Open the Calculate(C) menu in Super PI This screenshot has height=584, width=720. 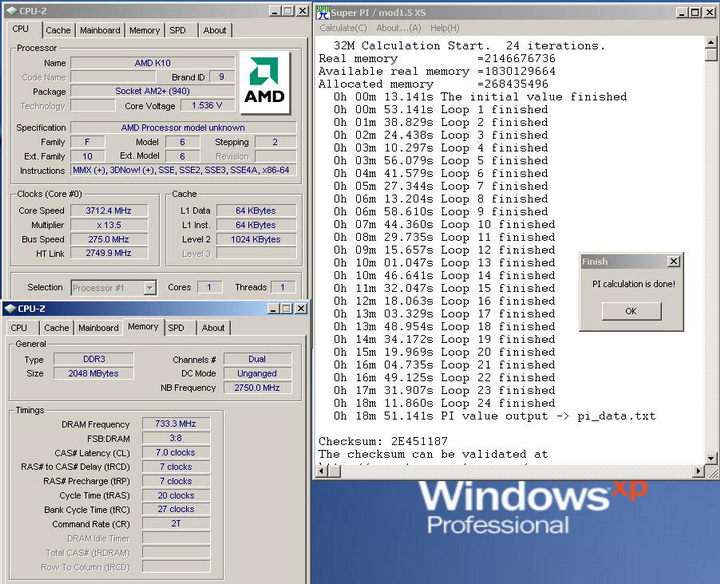[343, 28]
